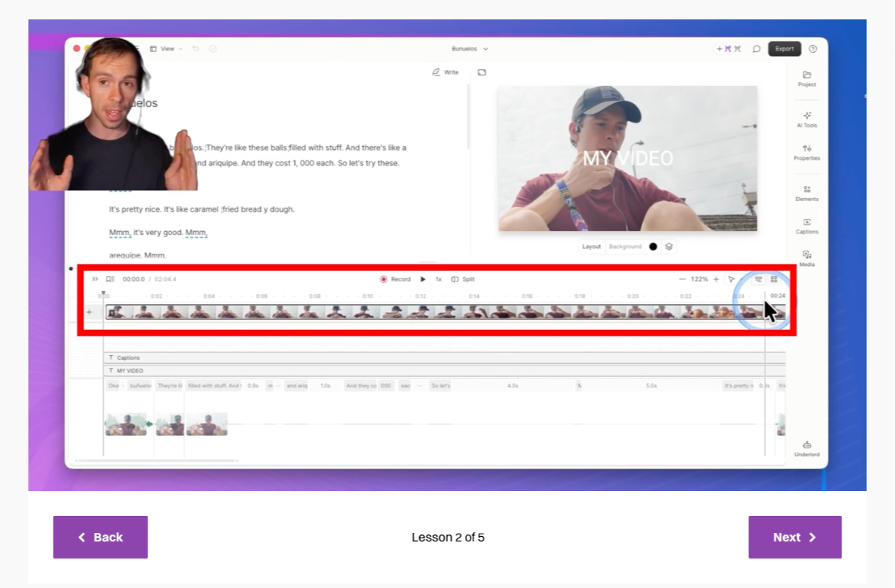Go to Next lesson
The width and height of the screenshot is (895, 588).
pos(795,538)
